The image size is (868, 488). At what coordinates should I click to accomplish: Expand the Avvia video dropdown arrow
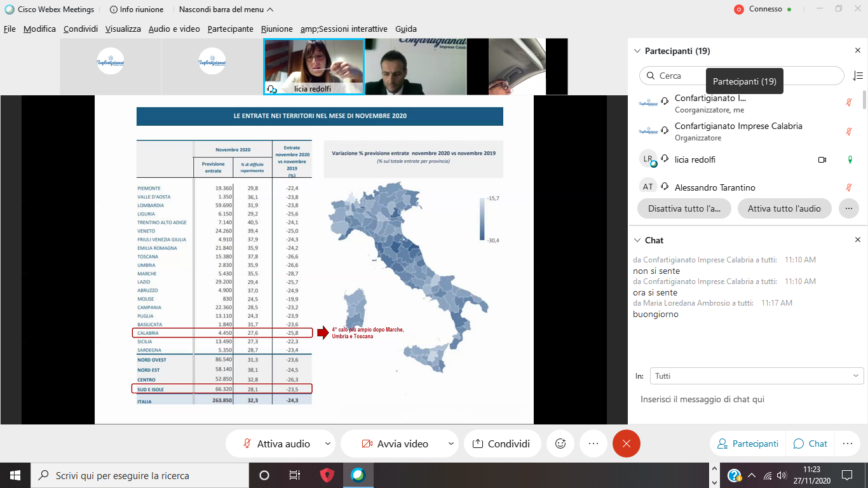(451, 444)
